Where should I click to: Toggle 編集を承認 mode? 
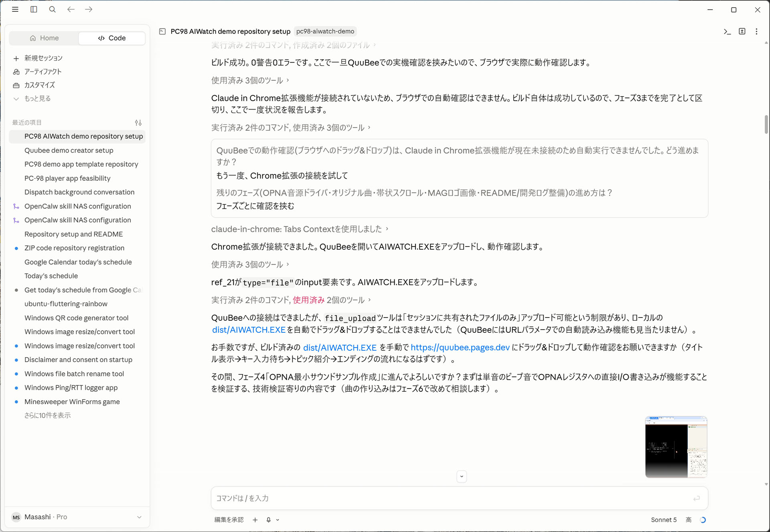point(229,520)
